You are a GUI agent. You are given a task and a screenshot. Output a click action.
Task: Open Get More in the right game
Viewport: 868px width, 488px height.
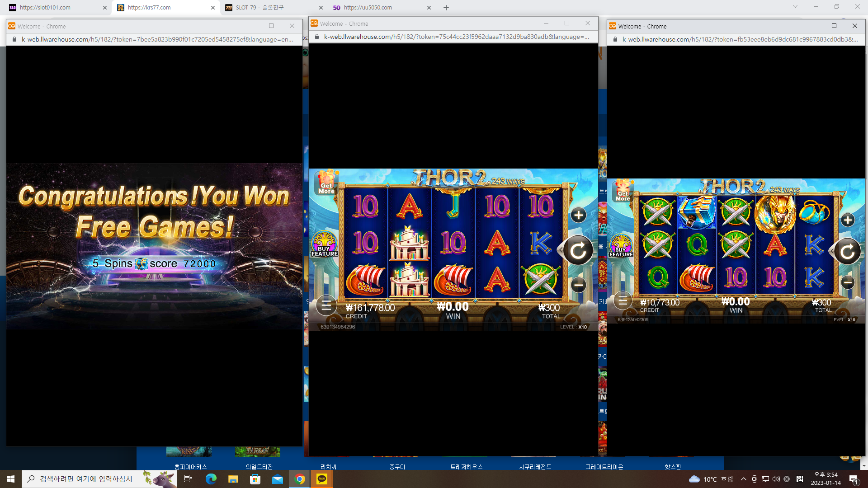click(623, 192)
